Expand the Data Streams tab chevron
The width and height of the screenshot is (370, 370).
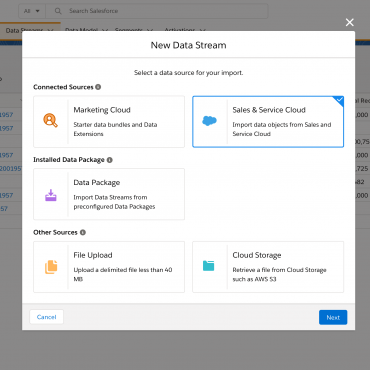point(50,30)
